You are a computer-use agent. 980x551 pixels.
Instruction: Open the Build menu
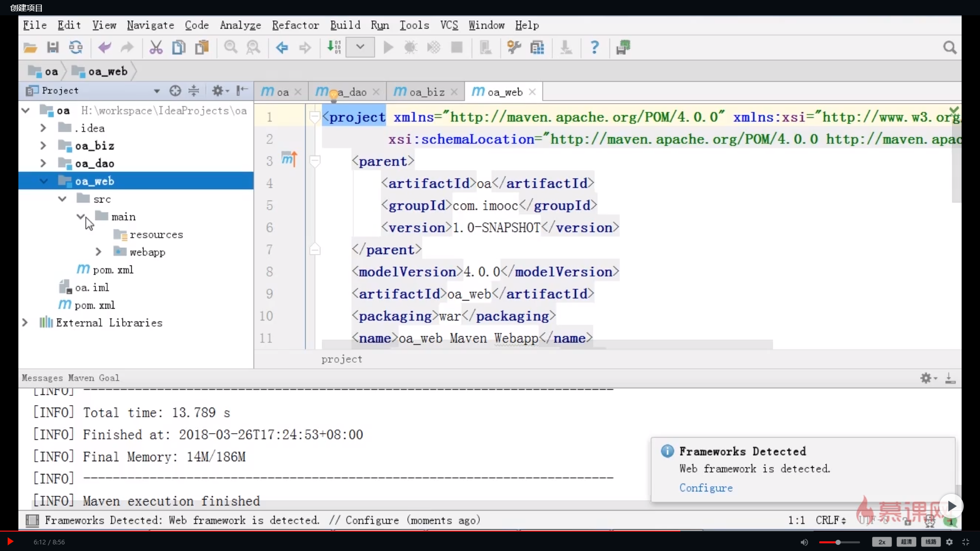click(x=345, y=25)
